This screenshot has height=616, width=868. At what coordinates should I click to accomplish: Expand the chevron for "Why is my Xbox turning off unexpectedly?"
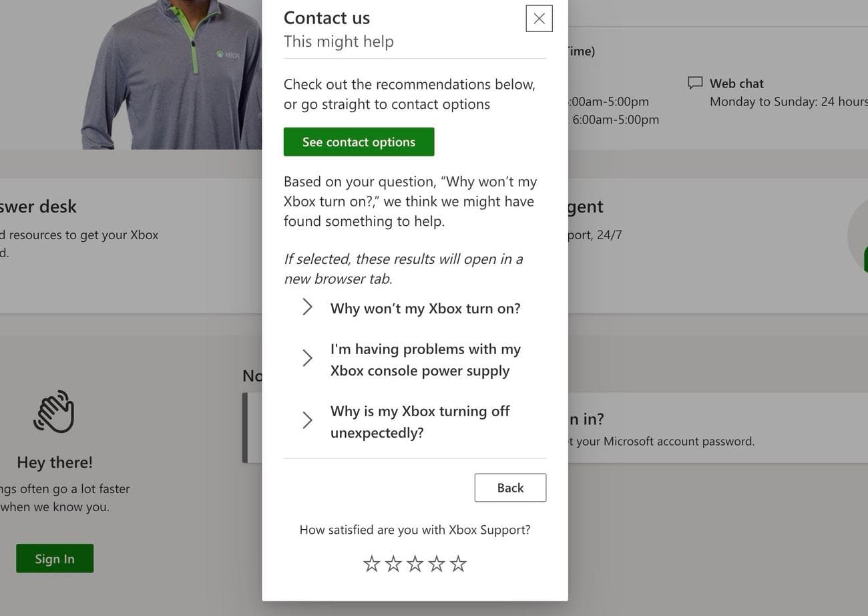pos(307,420)
